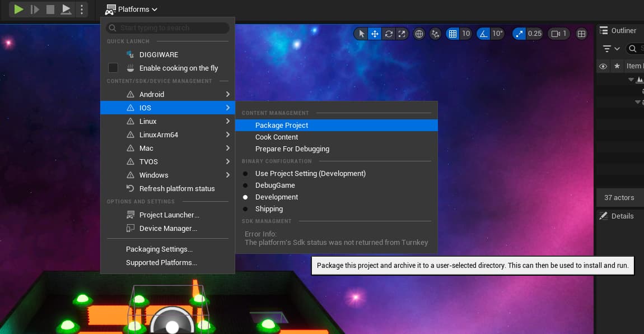Select the scale tool icon
644x334 pixels.
click(402, 34)
